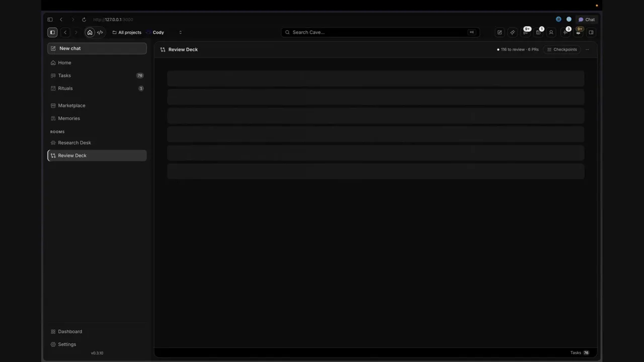Screen dimensions: 644x362
Task: Open Settings in sidebar footer
Action: pyautogui.click(x=97, y=344)
